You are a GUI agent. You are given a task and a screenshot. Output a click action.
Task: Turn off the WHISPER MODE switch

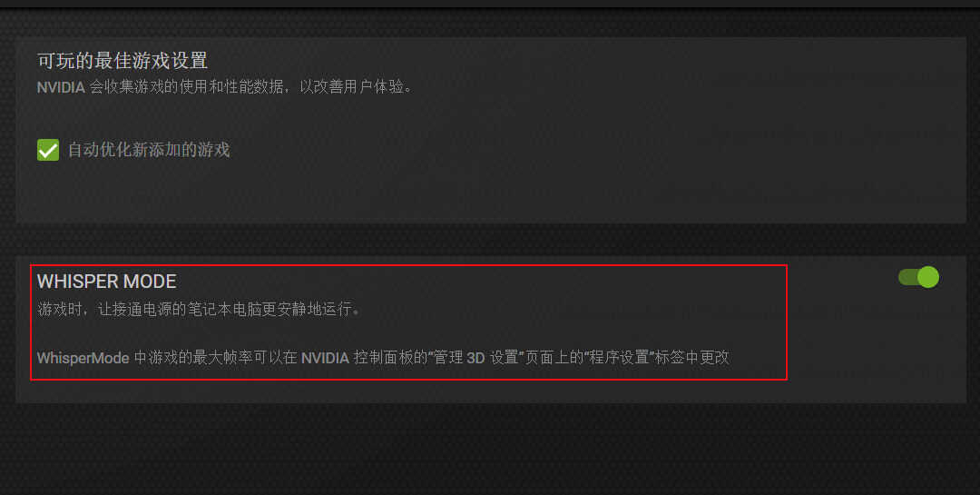click(918, 277)
